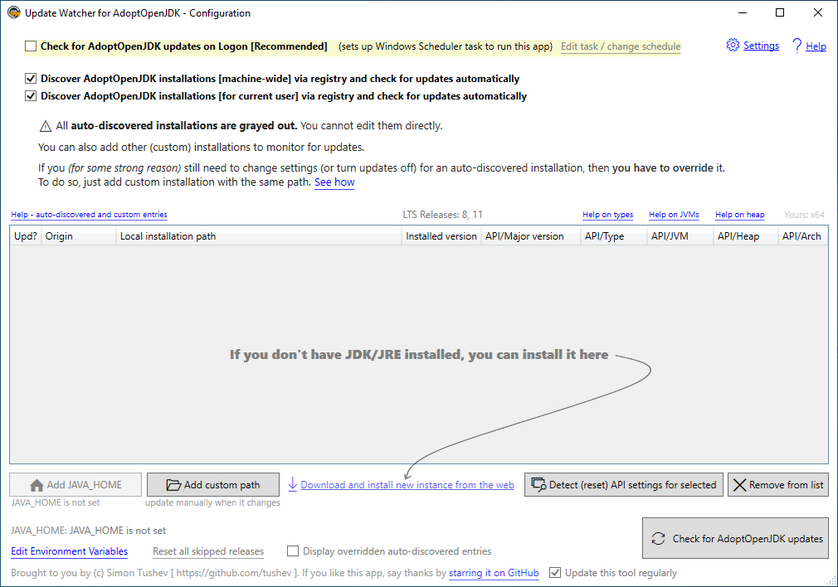
Task: Click the Upd? column header
Action: tap(25, 236)
